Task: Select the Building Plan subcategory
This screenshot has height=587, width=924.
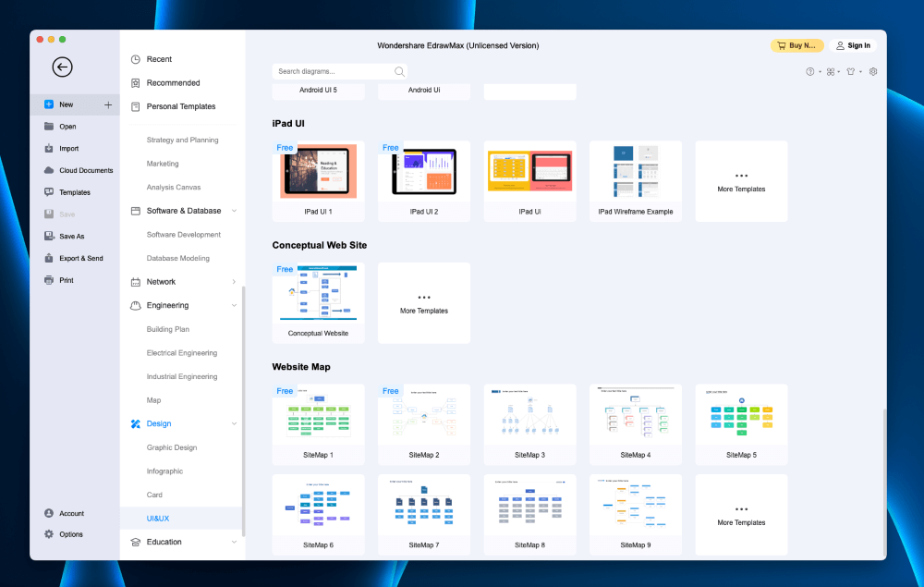Action: tap(168, 329)
